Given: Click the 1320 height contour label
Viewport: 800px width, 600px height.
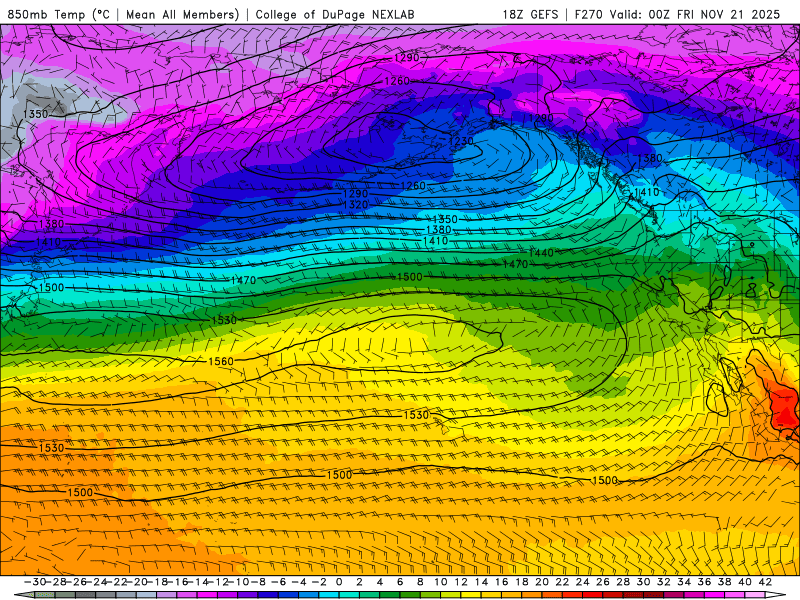Looking at the screenshot, I should (356, 205).
